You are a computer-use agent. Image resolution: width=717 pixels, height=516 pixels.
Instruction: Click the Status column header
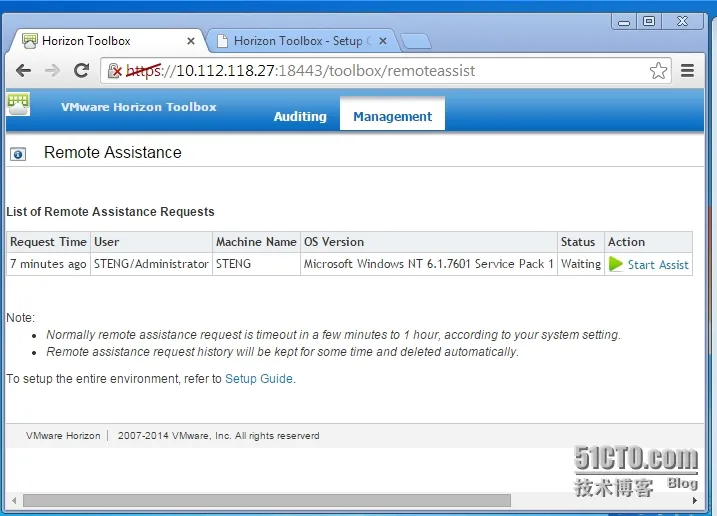click(x=581, y=242)
